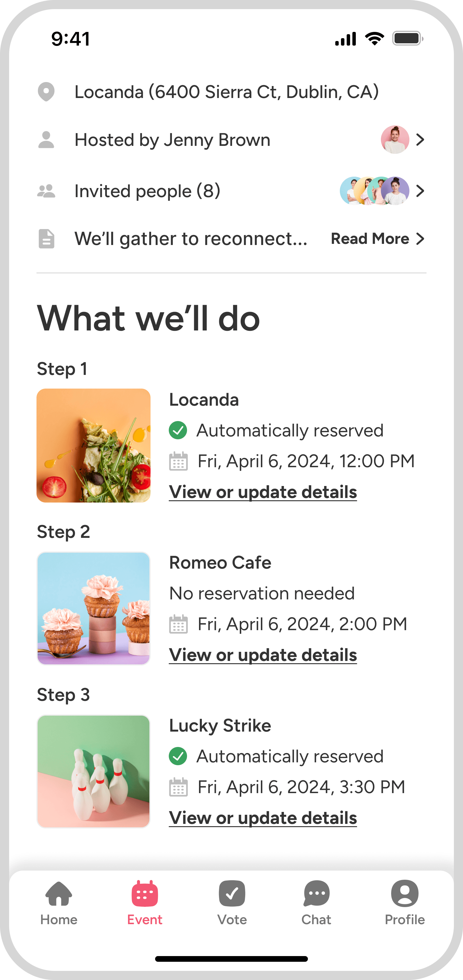Tap green reserved checkmark for Lucky Strike
This screenshot has width=463, height=980.
[178, 756]
